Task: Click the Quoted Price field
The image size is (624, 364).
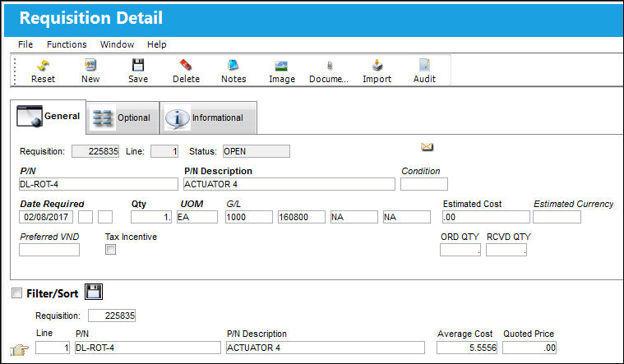Action: (529, 348)
